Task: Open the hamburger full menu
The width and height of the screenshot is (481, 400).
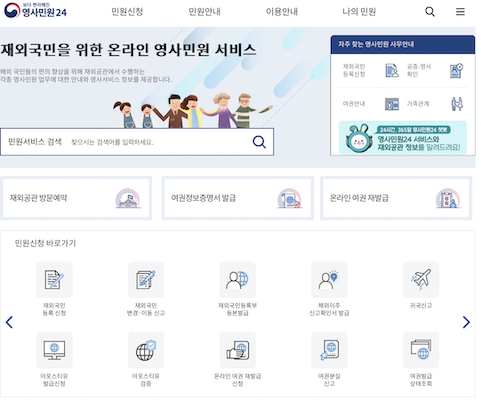Action: [x=460, y=12]
